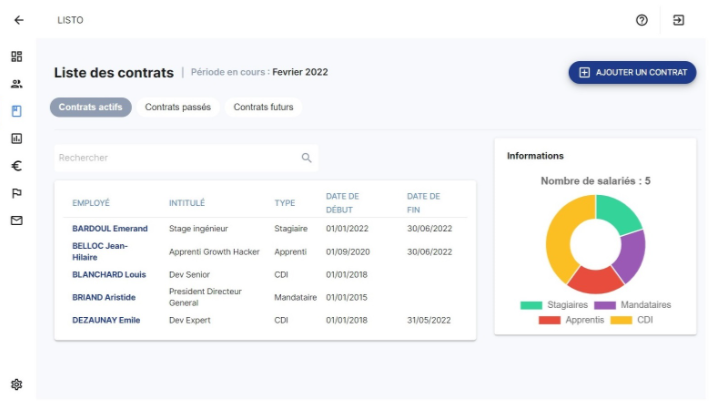Click the Ajouter un contrat button
Screen dimensions: 713x405
(632, 72)
